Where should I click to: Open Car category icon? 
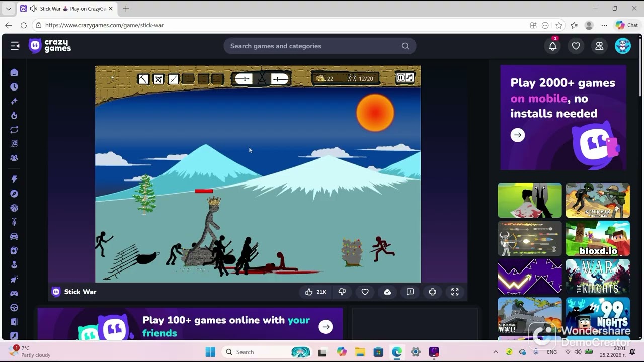pos(14,236)
